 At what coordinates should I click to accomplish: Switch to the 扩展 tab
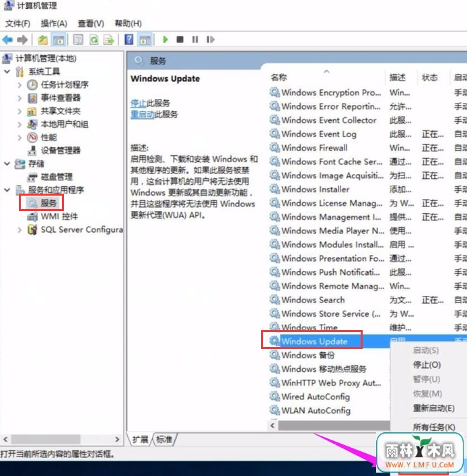pos(140,439)
